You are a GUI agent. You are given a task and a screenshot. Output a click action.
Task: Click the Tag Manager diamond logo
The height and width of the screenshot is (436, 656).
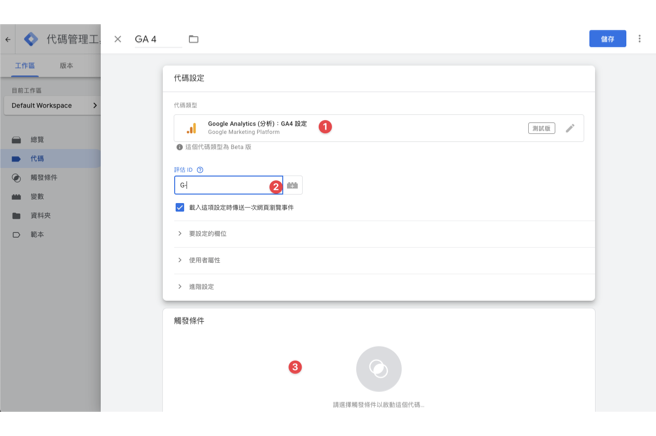click(x=31, y=39)
